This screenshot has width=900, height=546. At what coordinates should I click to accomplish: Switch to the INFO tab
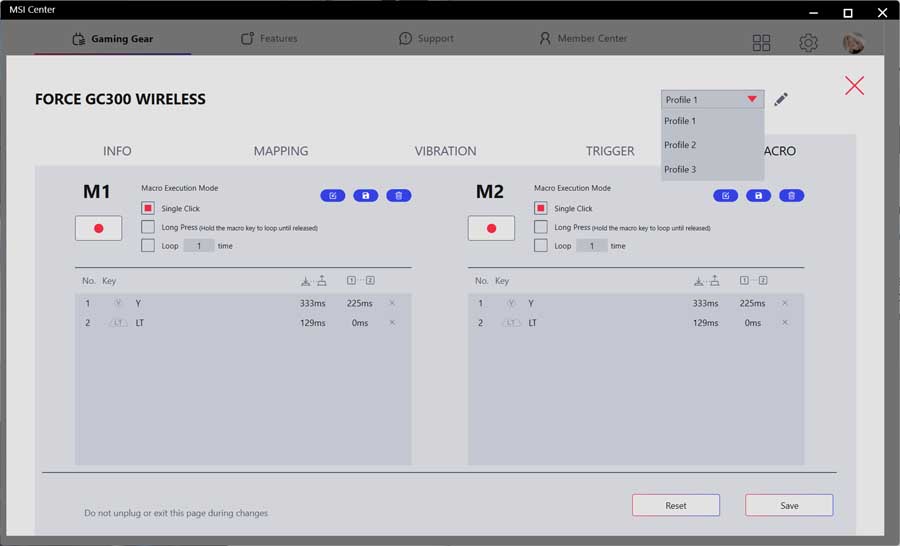pyautogui.click(x=117, y=151)
